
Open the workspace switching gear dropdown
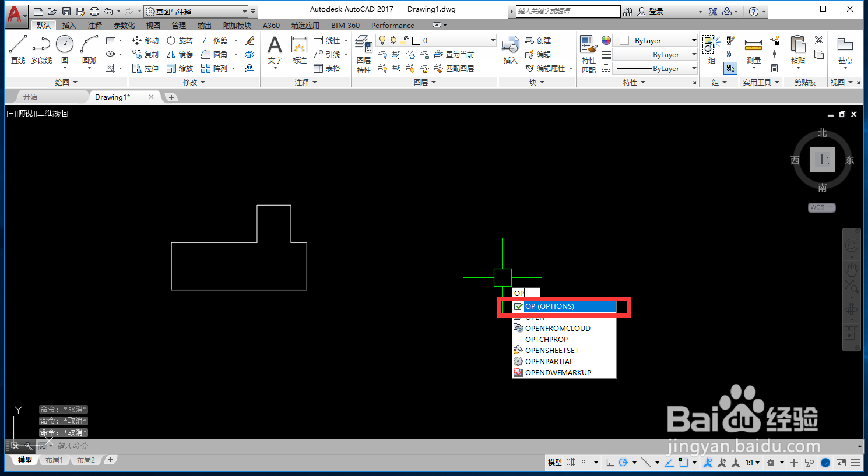tap(774, 462)
